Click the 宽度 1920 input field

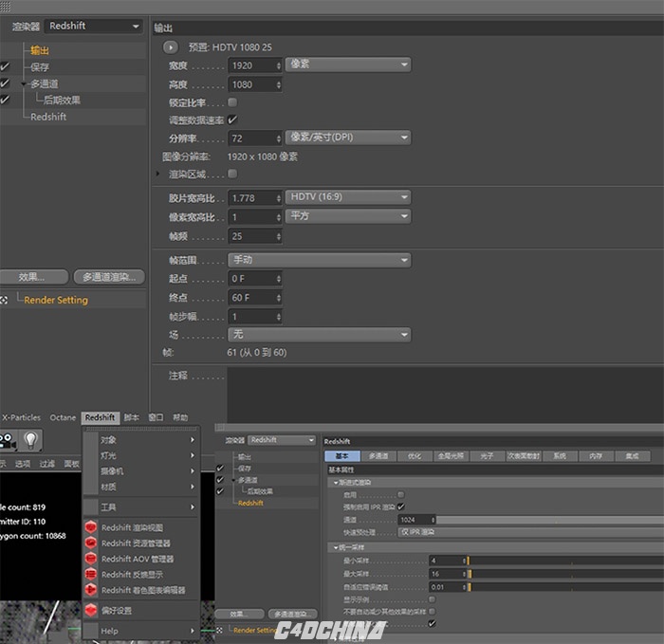255,65
